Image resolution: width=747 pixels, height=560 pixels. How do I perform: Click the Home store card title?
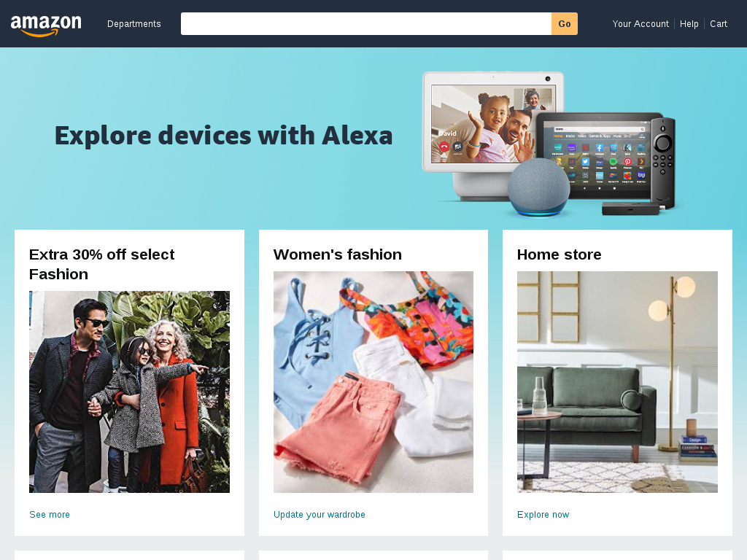[560, 254]
